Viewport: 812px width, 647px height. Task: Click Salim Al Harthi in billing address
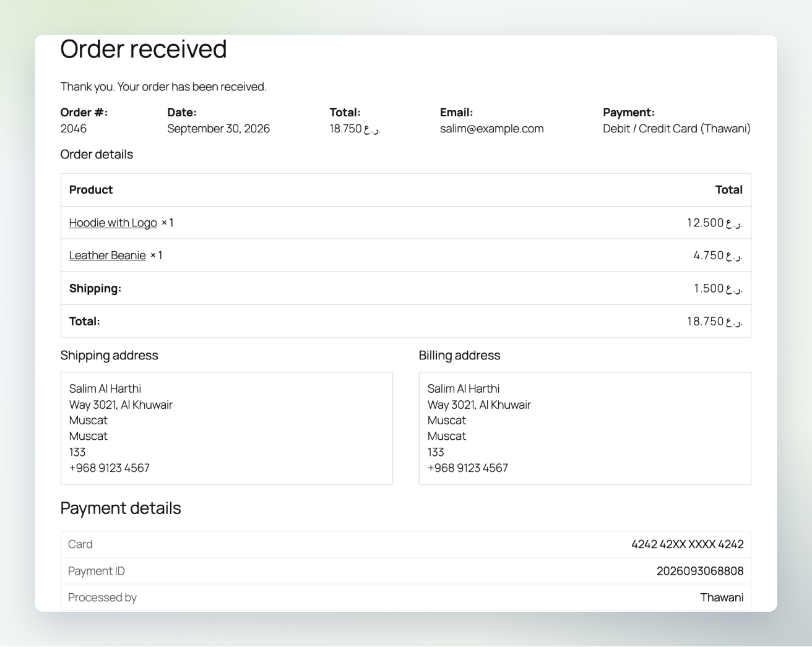463,388
